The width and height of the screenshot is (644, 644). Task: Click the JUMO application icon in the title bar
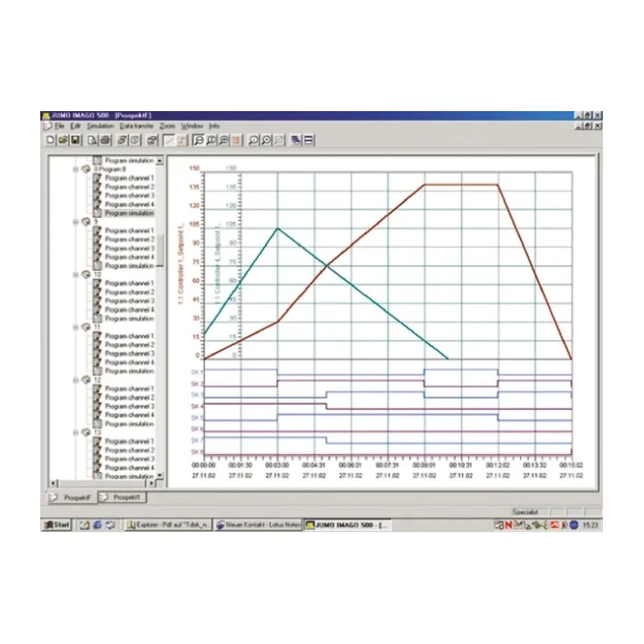point(47,116)
